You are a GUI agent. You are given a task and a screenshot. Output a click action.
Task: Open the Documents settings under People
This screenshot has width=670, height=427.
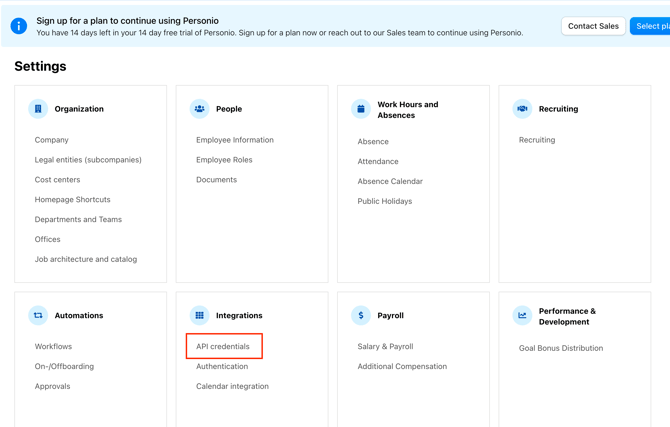216,180
